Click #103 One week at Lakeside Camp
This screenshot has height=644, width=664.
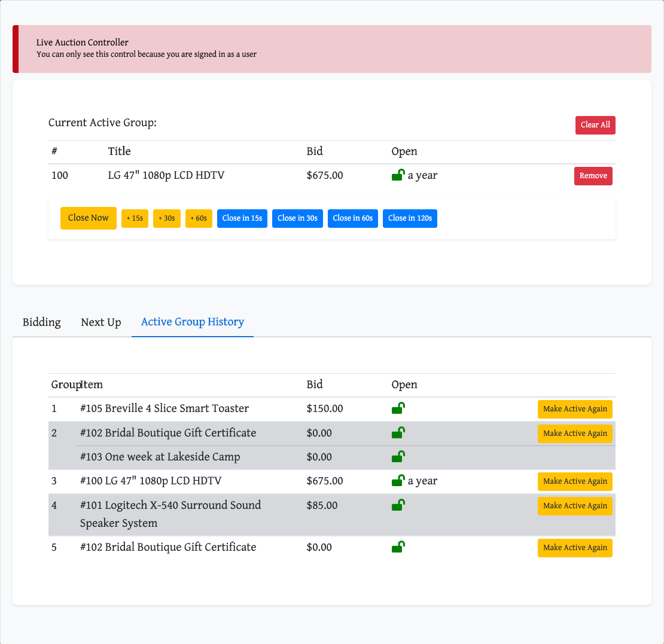pos(160,457)
